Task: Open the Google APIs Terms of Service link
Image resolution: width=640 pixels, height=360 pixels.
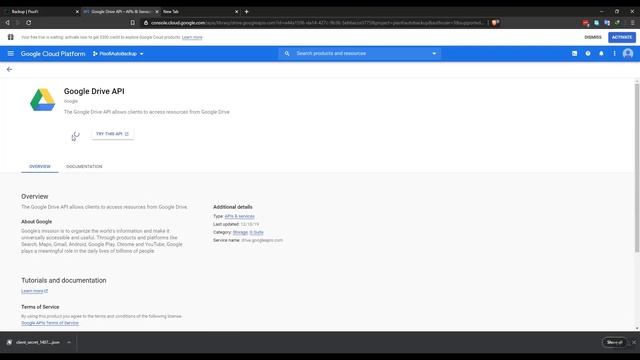Action: tap(50, 323)
